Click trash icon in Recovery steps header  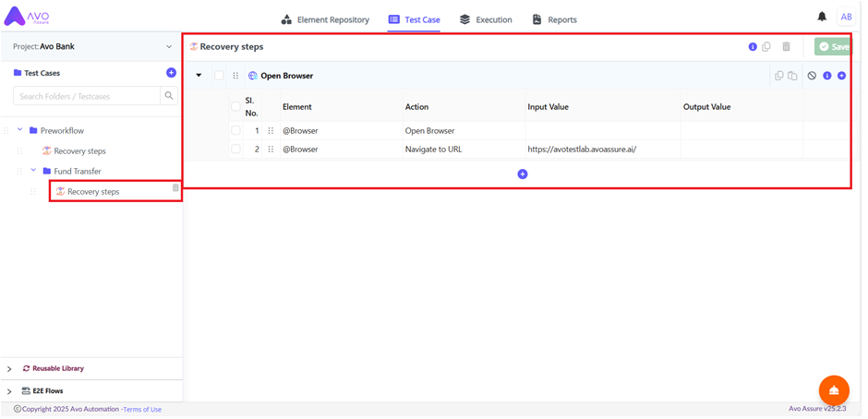[786, 47]
